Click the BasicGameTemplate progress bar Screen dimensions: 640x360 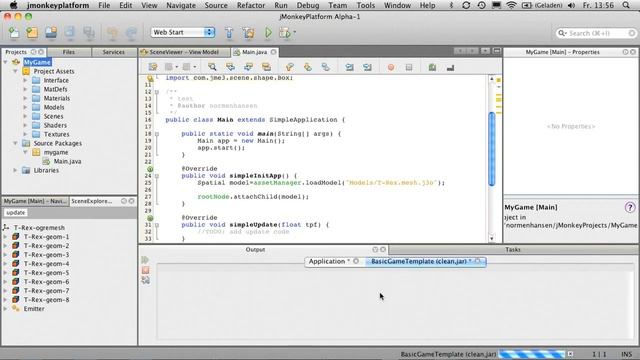(532, 354)
